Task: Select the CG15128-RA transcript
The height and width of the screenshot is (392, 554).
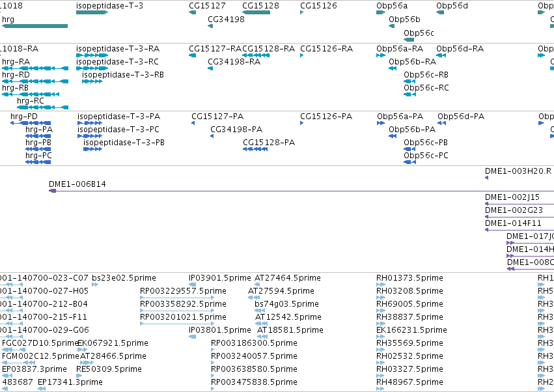Action: pyautogui.click(x=256, y=55)
